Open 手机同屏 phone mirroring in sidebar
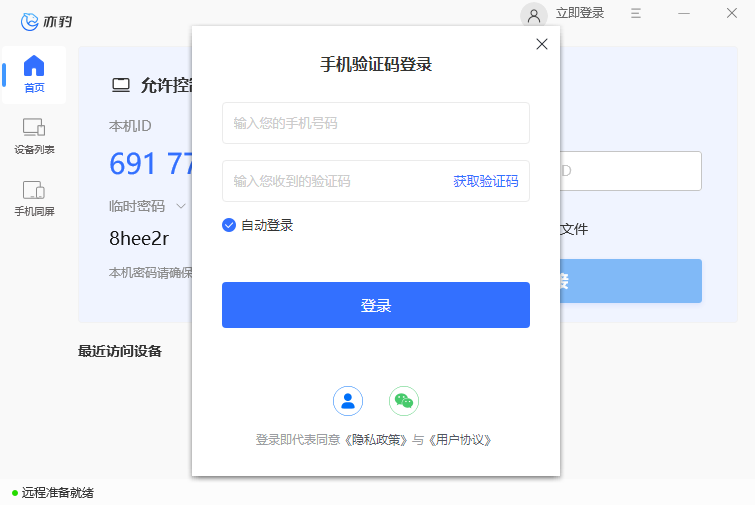This screenshot has height=505, width=755. [x=34, y=198]
